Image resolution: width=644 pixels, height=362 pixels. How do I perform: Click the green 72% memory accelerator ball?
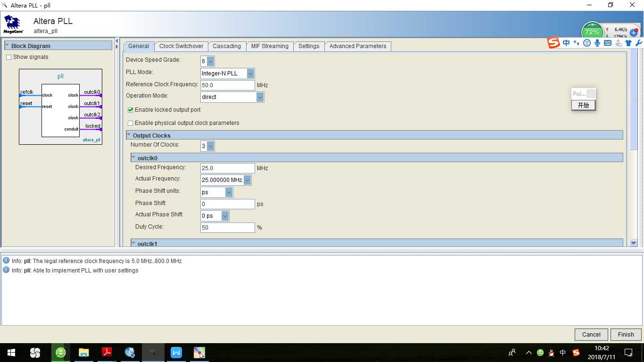[x=592, y=31]
